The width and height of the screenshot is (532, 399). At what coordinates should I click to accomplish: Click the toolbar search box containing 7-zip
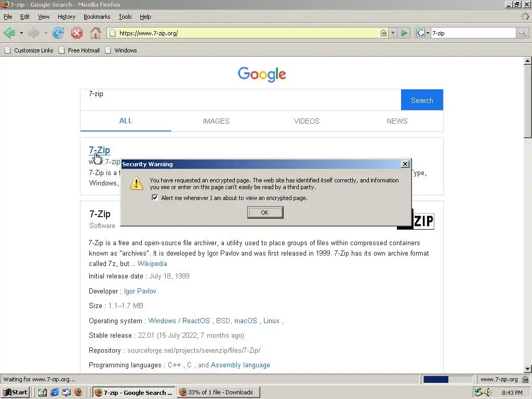click(473, 33)
